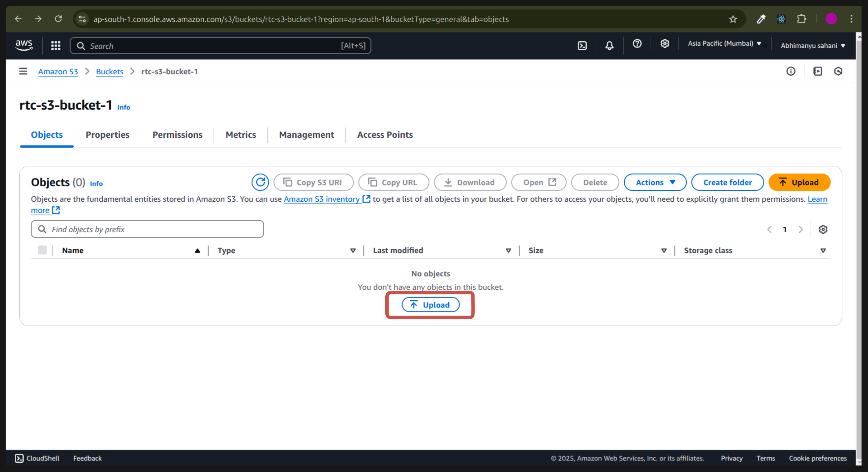
Task: Open the Chrome three-dot menu
Action: click(851, 19)
